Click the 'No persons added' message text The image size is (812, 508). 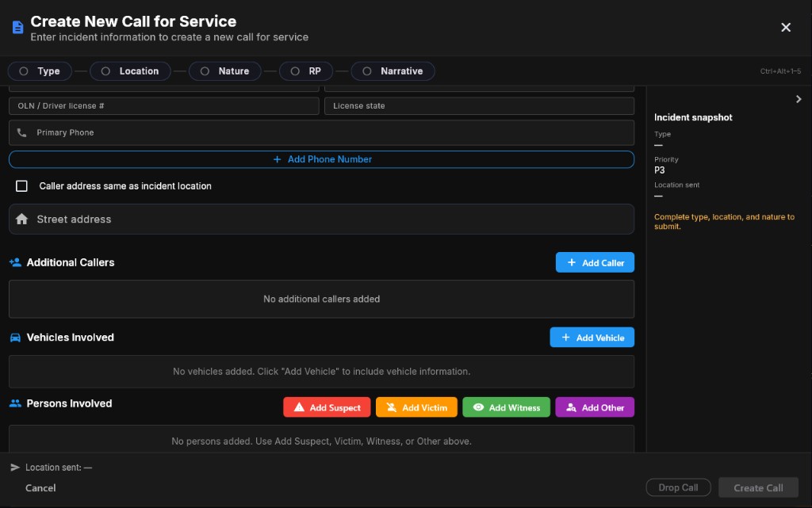point(322,441)
